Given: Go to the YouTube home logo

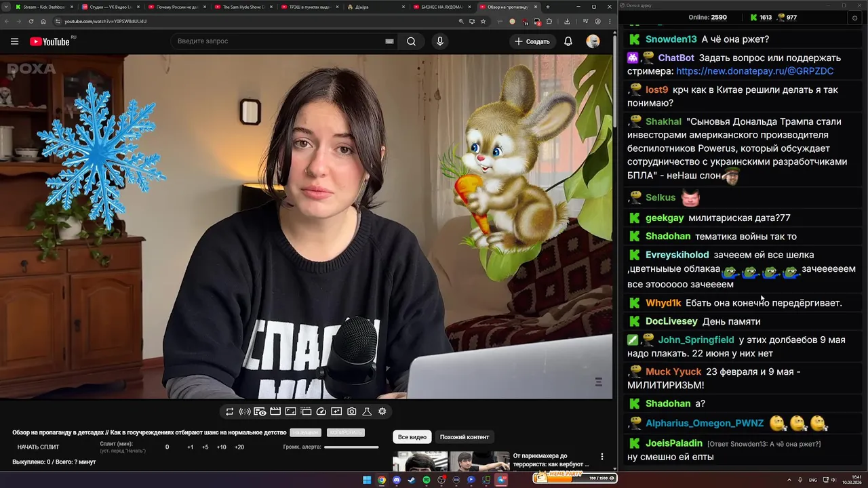Looking at the screenshot, I should [50, 41].
